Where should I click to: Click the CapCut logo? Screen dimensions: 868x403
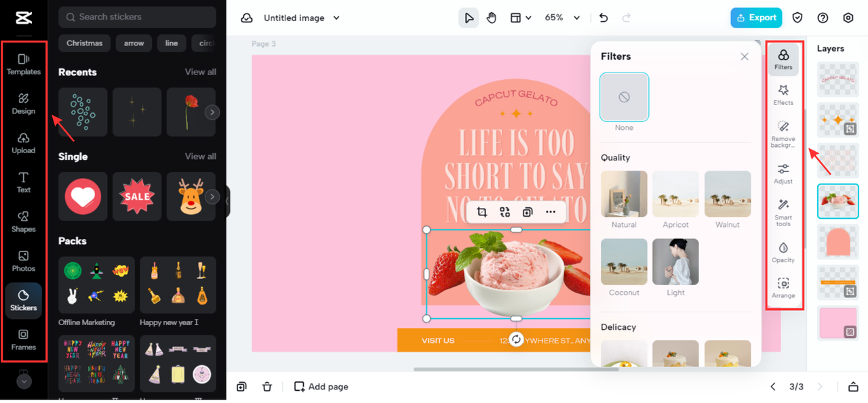[x=24, y=18]
